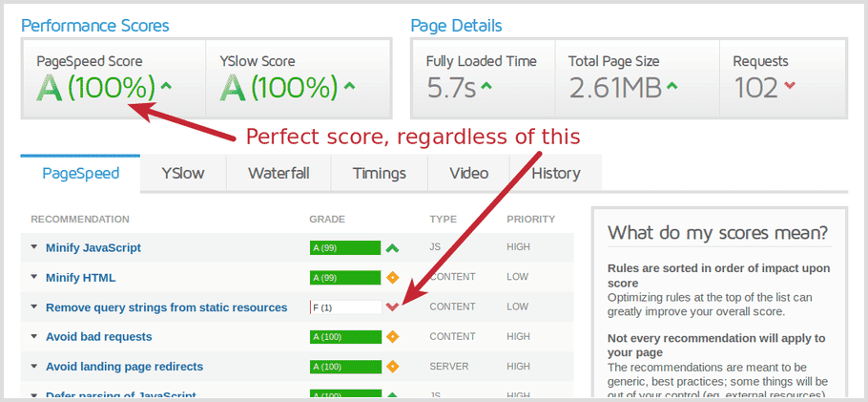Click up arrow next to Total Page Size

tap(672, 86)
